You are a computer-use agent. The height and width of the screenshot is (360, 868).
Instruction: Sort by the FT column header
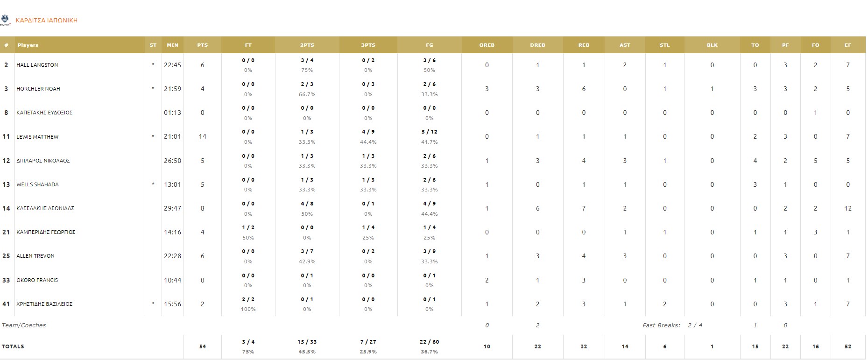[248, 45]
